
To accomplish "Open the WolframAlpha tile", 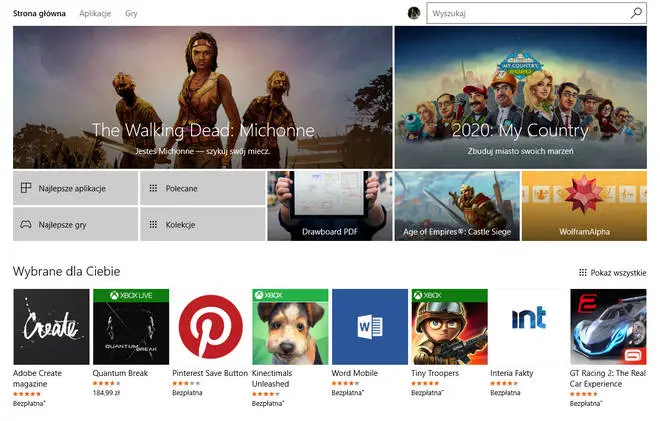I will pos(584,206).
